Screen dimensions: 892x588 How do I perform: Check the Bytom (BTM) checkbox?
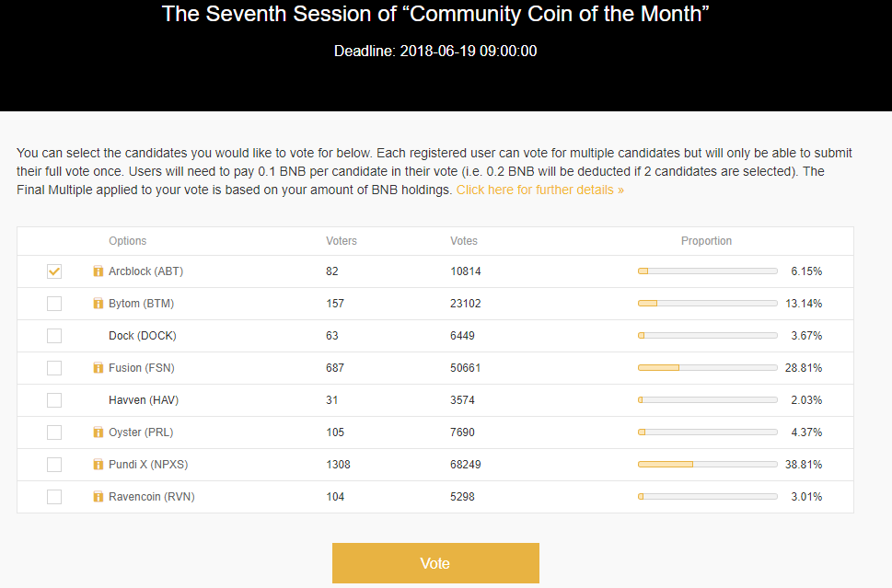click(x=54, y=304)
